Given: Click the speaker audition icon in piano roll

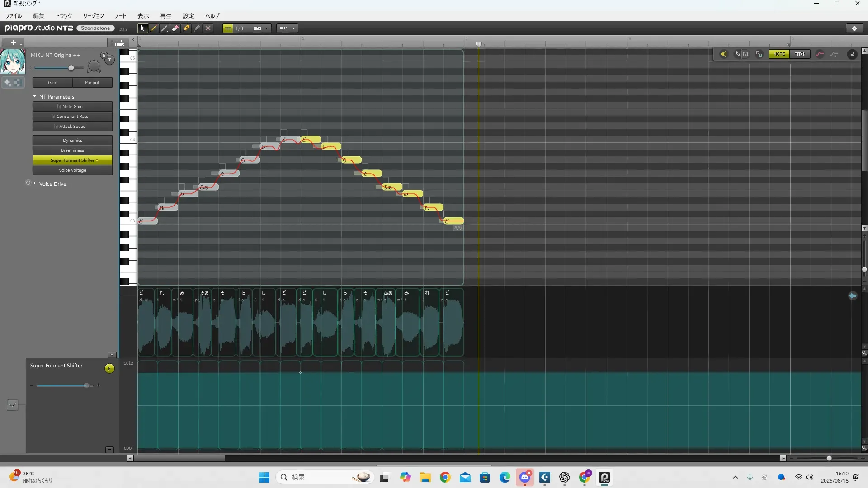Looking at the screenshot, I should pos(723,54).
